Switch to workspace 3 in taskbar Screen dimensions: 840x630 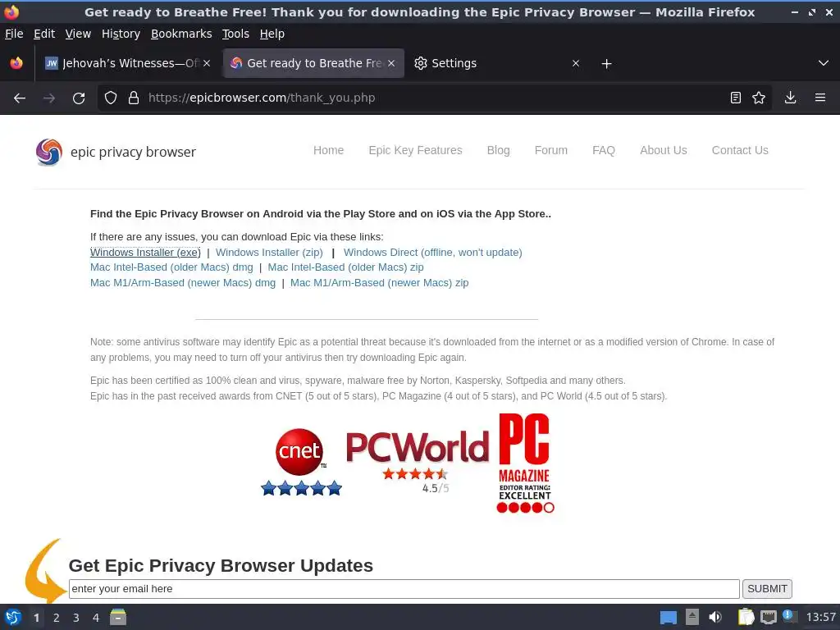point(76,618)
